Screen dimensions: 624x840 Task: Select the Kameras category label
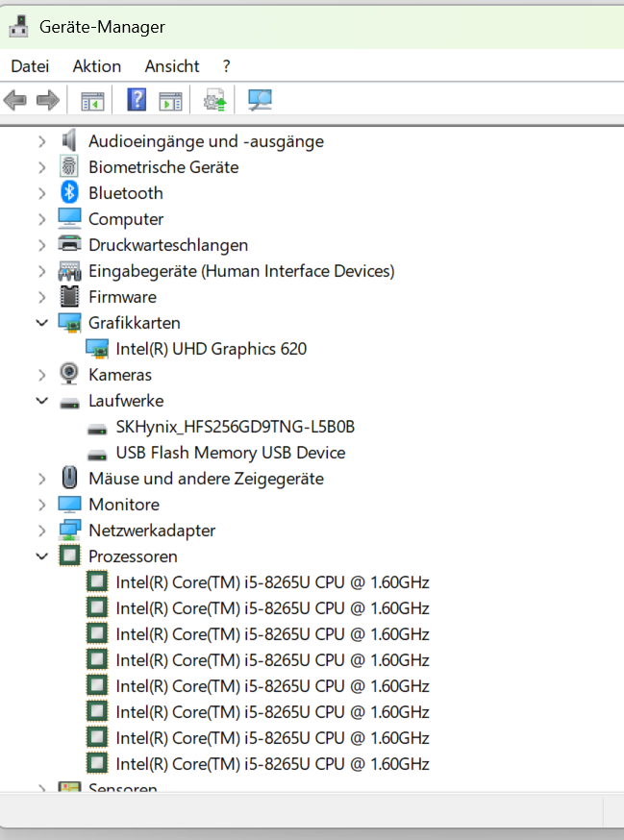click(120, 375)
